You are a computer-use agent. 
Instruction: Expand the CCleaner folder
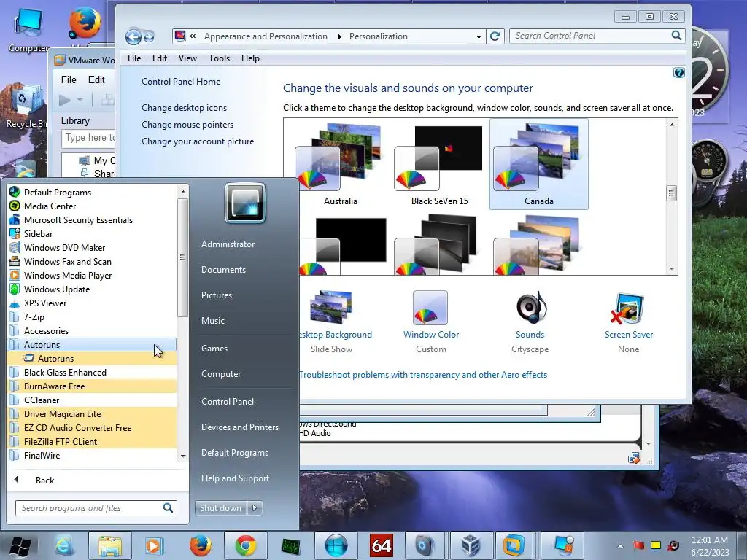[x=93, y=400]
